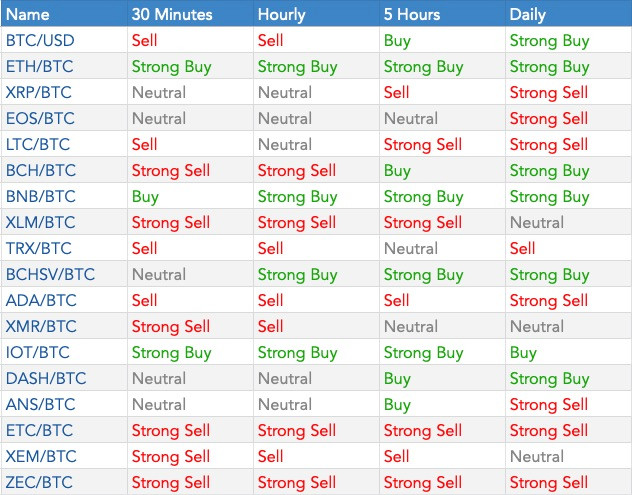Open the ETH/BTC pair link

point(40,67)
